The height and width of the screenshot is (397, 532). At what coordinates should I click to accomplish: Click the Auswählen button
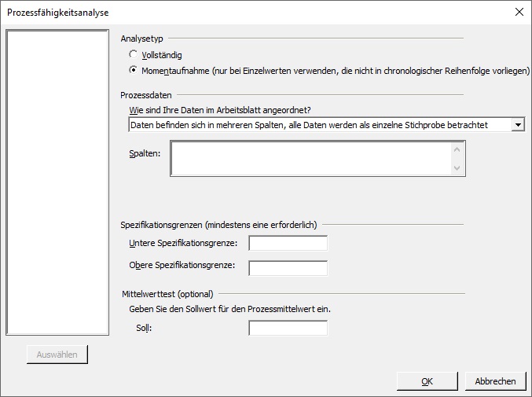pyautogui.click(x=57, y=355)
